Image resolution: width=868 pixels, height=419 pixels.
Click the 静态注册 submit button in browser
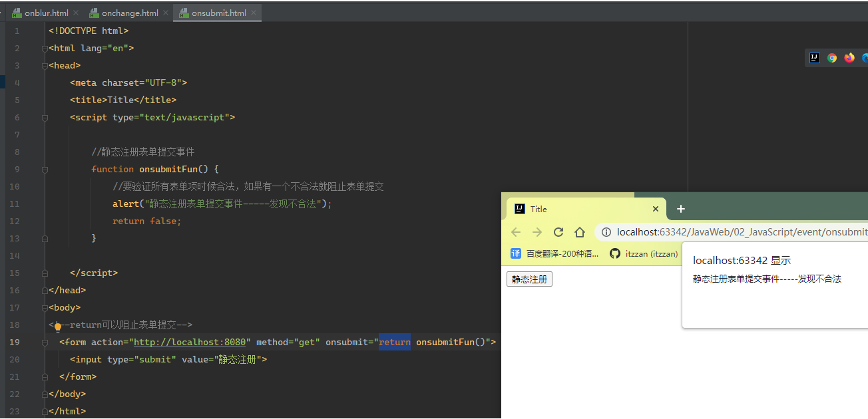tap(529, 279)
